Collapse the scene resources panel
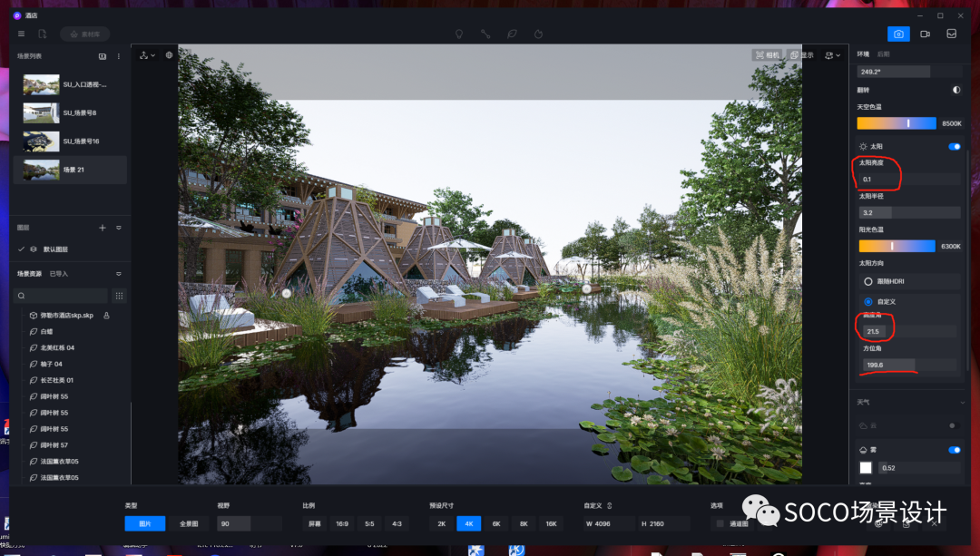 119,274
